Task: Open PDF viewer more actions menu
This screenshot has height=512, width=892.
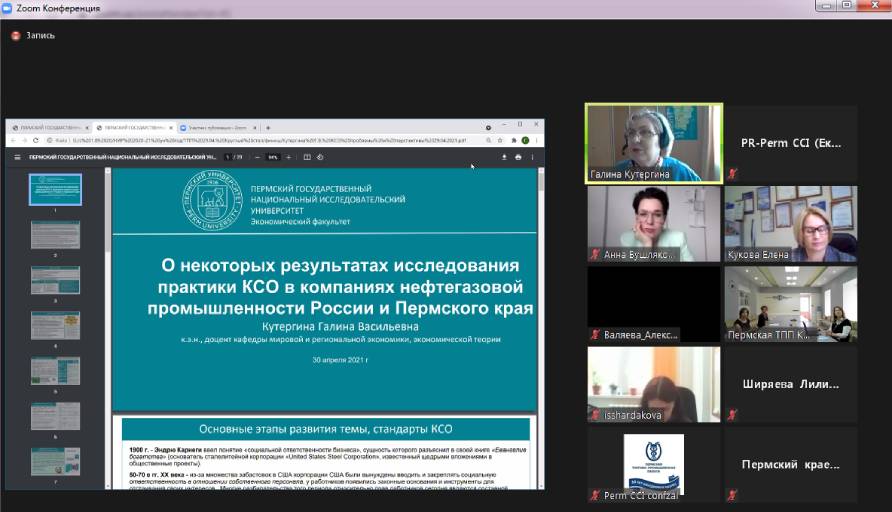Action: click(532, 157)
